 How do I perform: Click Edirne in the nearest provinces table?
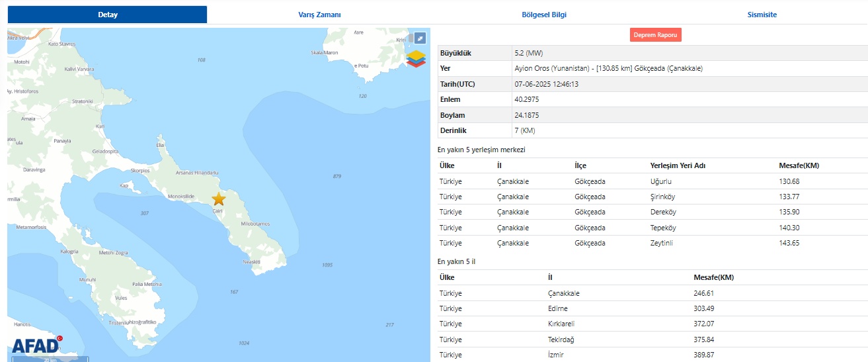557,308
